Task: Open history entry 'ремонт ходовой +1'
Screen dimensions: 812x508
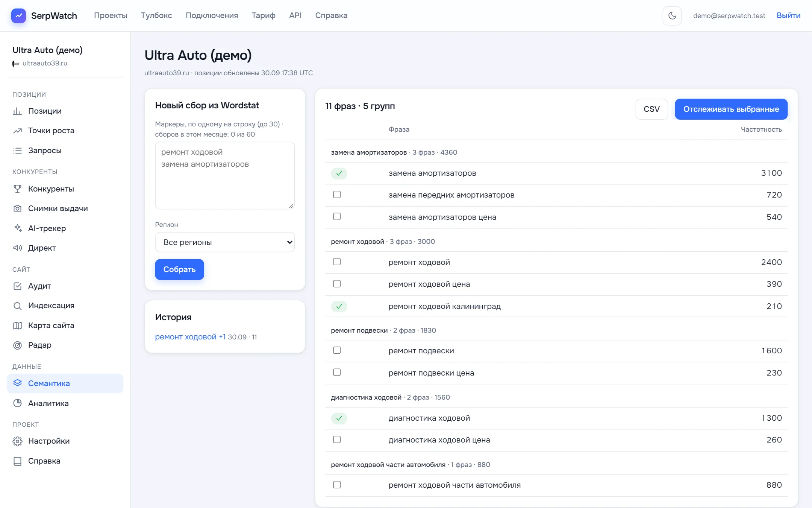Action: click(x=191, y=337)
